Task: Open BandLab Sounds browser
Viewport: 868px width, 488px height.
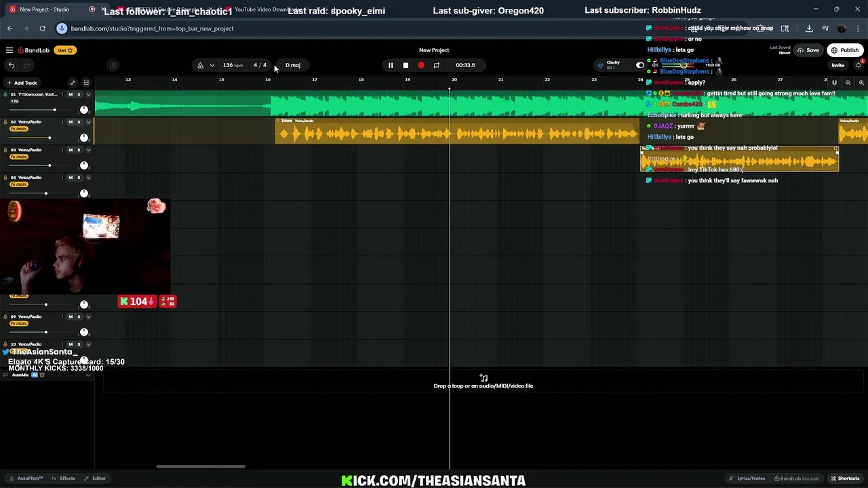Action: [796, 479]
